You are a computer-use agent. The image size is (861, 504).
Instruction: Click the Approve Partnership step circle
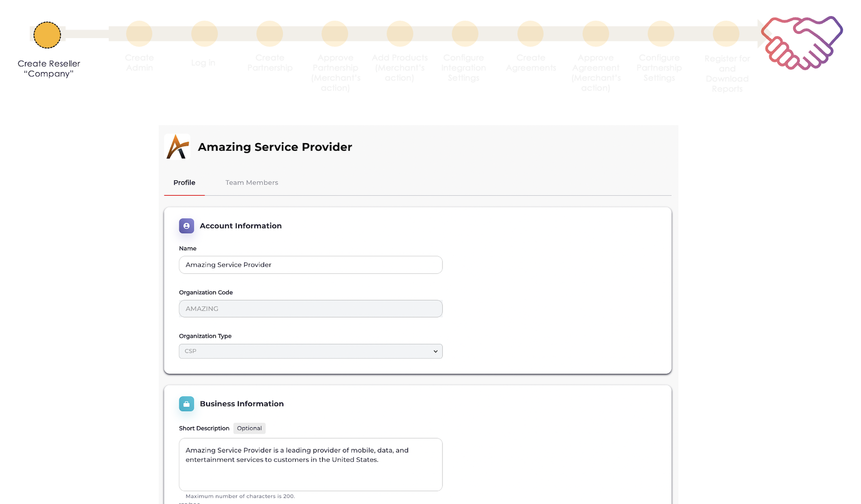335,34
